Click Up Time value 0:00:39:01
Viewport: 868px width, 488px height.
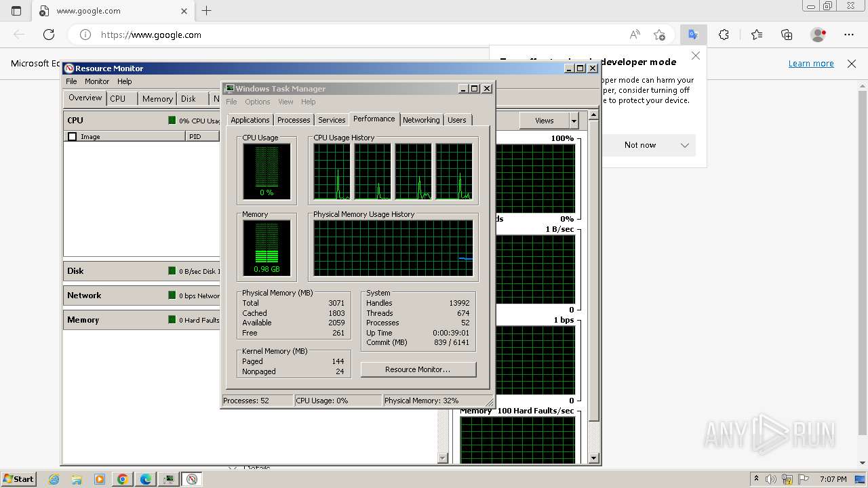tap(451, 333)
